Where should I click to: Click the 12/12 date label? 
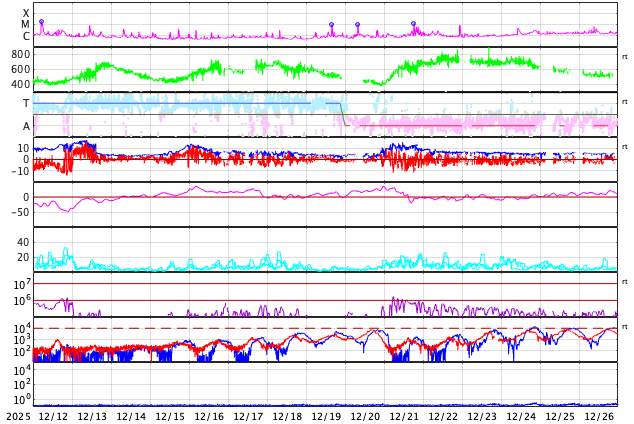(52, 416)
